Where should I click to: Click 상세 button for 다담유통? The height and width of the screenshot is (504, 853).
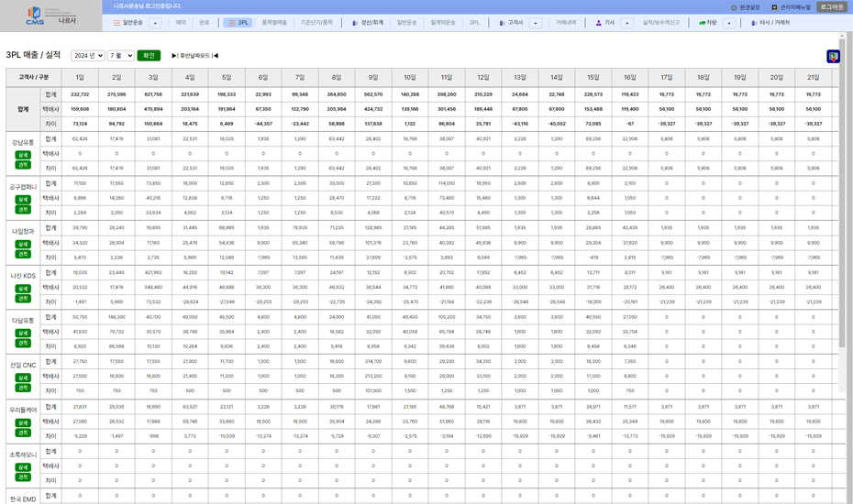pos(23,334)
